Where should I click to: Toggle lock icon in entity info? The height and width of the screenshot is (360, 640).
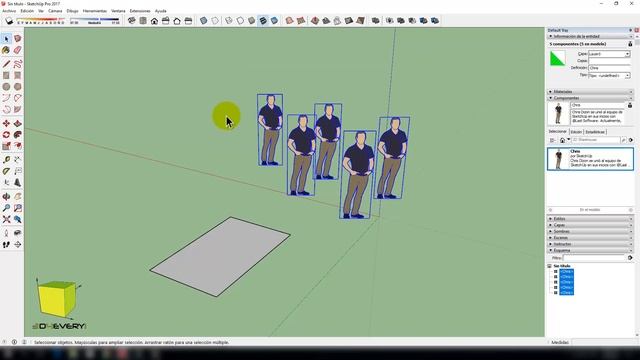(630, 44)
